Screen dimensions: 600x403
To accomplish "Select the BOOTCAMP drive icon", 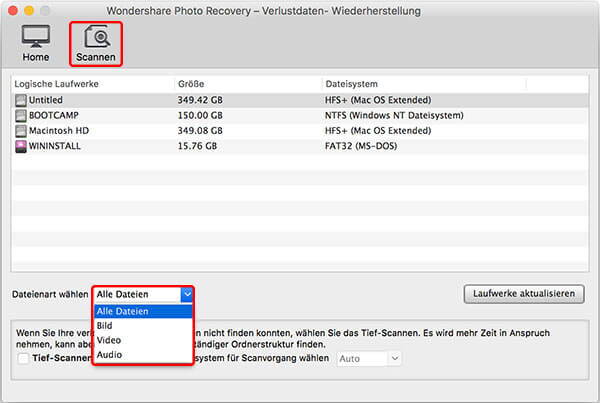I will point(21,116).
